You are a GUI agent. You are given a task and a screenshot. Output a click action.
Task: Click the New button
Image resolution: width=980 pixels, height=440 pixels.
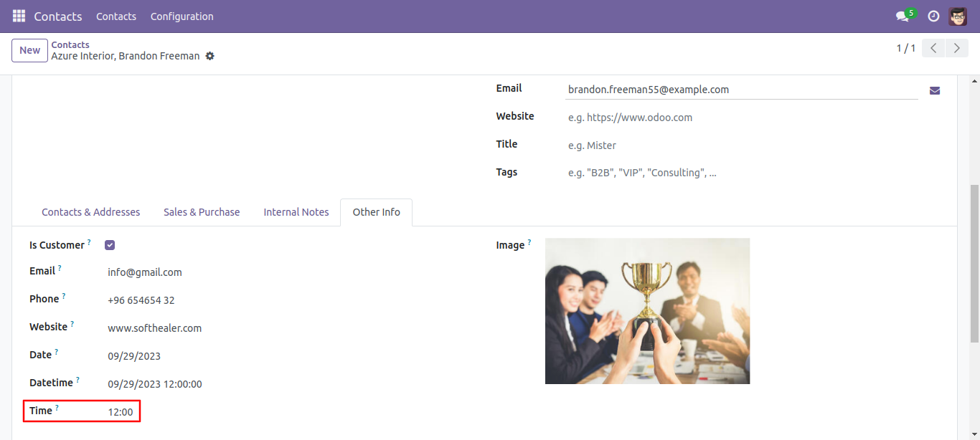tap(29, 50)
